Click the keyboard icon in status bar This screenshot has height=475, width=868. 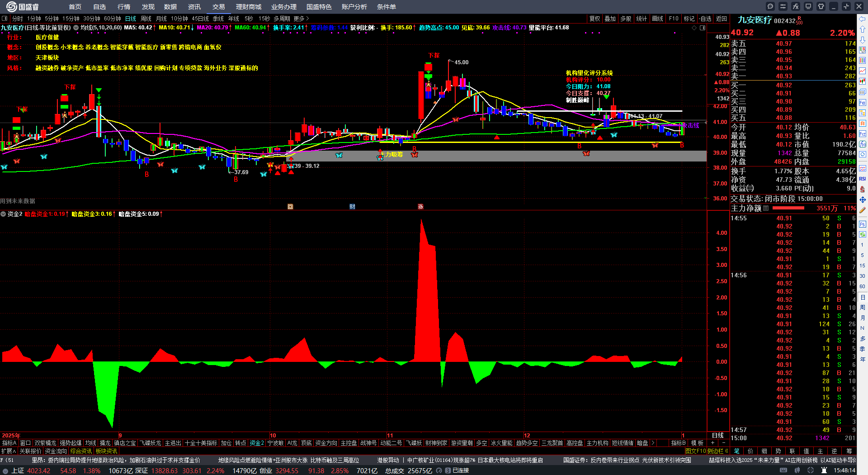pyautogui.click(x=783, y=470)
